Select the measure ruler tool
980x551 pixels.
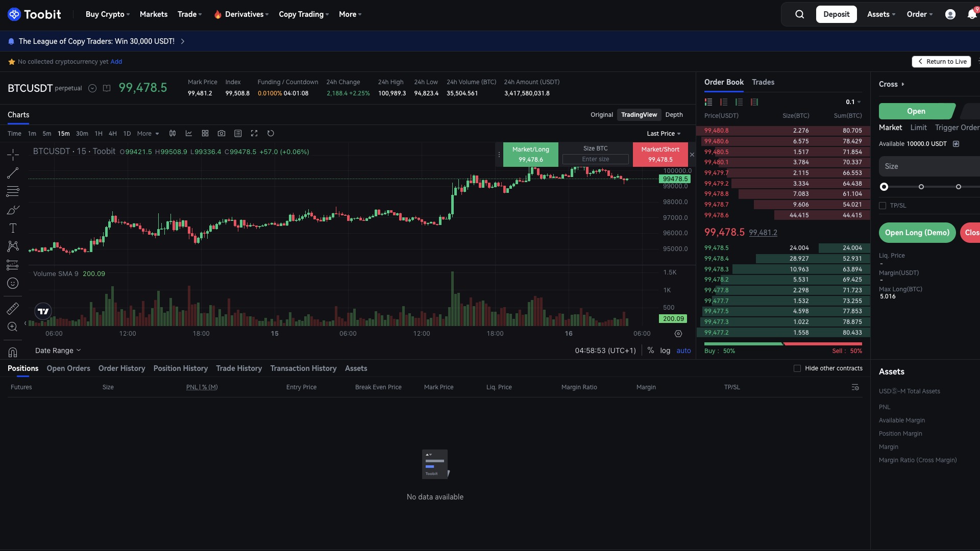[13, 308]
